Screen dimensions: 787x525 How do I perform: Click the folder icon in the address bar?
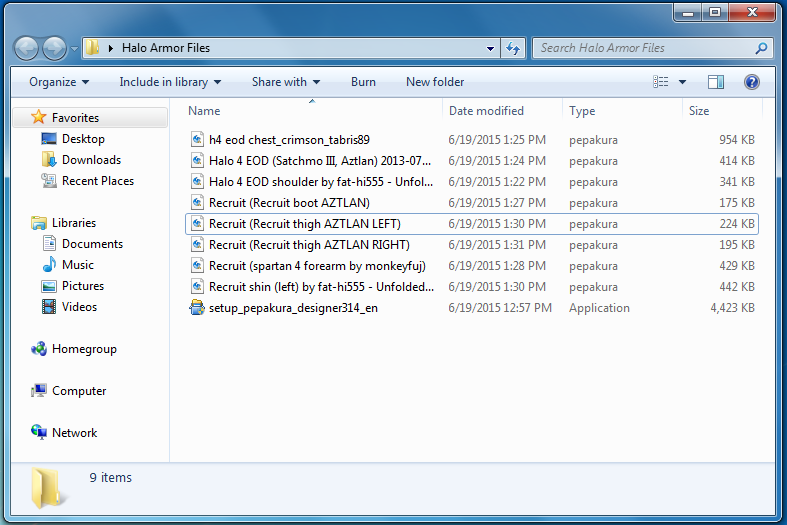92,48
